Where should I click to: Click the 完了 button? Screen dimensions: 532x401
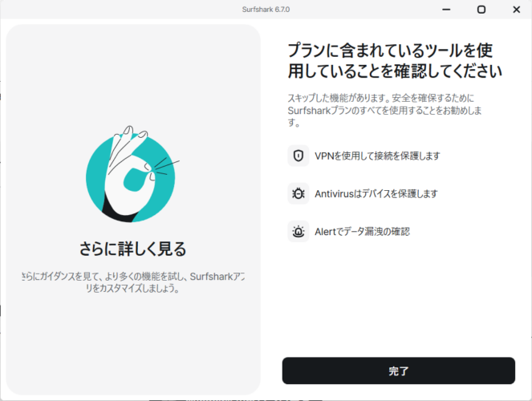(x=398, y=371)
